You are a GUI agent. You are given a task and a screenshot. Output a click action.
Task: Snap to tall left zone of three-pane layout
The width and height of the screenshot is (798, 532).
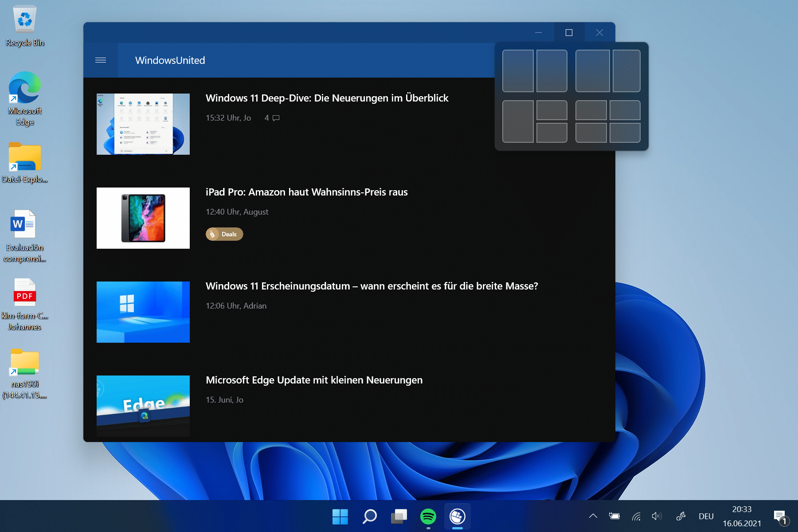pos(518,121)
